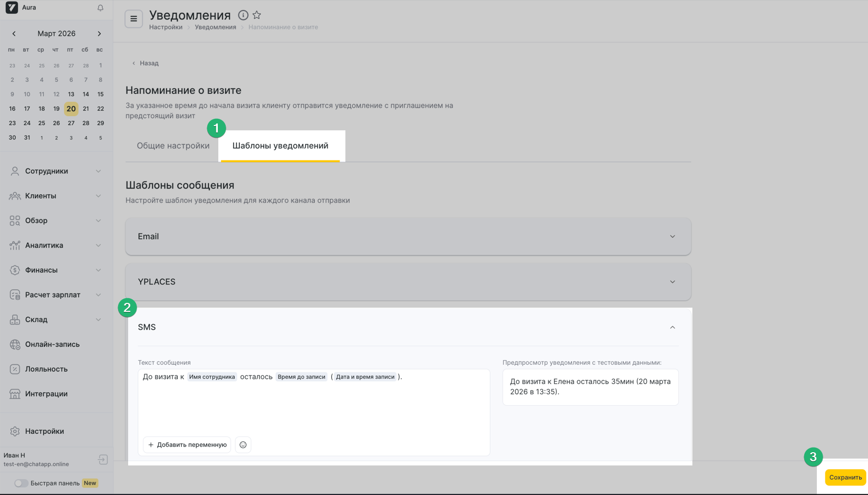The width and height of the screenshot is (868, 495).
Task: Switch to Общие настройки tab
Action: (x=173, y=146)
